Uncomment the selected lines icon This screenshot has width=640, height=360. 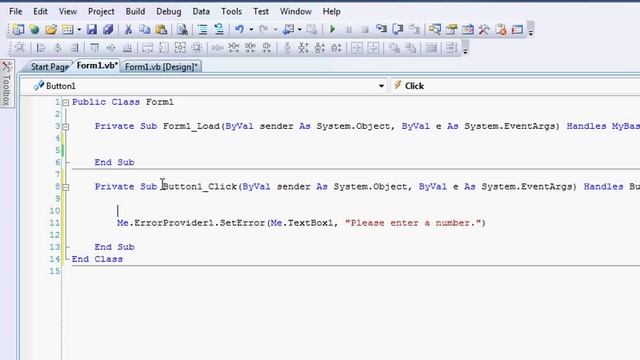(219, 29)
